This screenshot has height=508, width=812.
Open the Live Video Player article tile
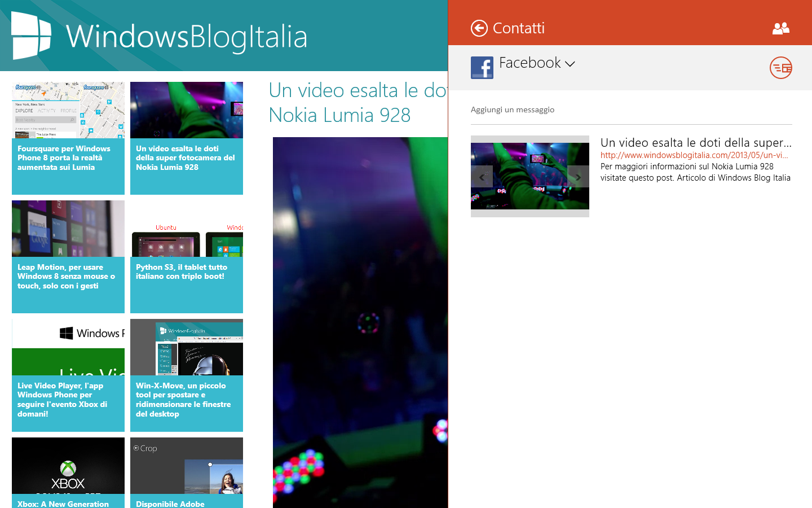pos(68,375)
